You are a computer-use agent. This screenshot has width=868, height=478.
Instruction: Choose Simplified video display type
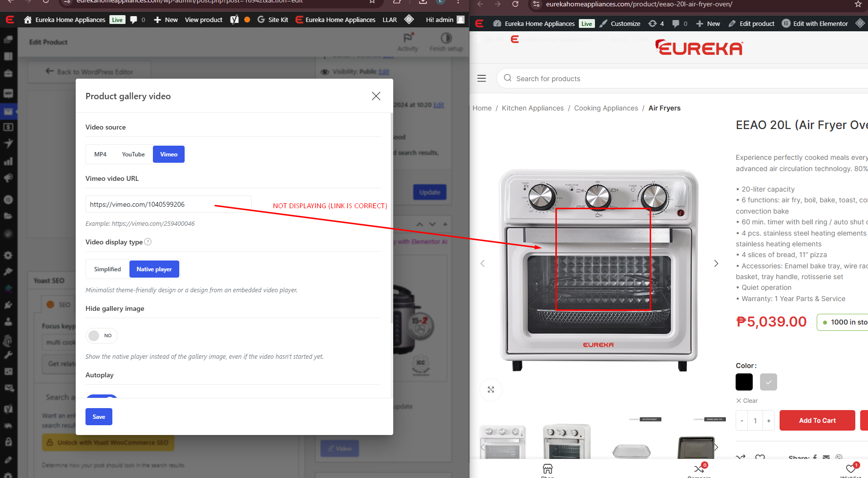(107, 269)
